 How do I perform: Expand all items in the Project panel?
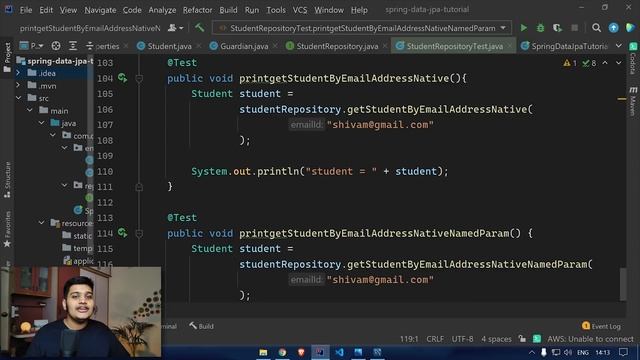click(x=73, y=46)
